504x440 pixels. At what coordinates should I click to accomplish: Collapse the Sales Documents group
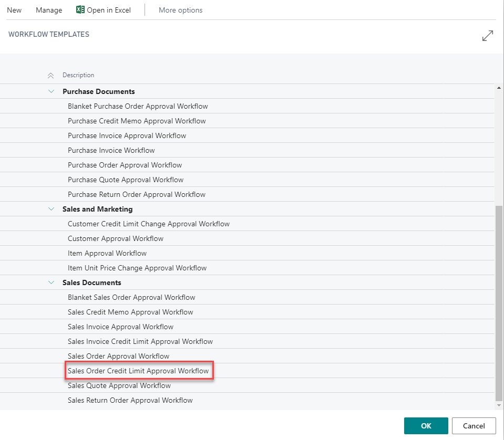click(x=51, y=282)
